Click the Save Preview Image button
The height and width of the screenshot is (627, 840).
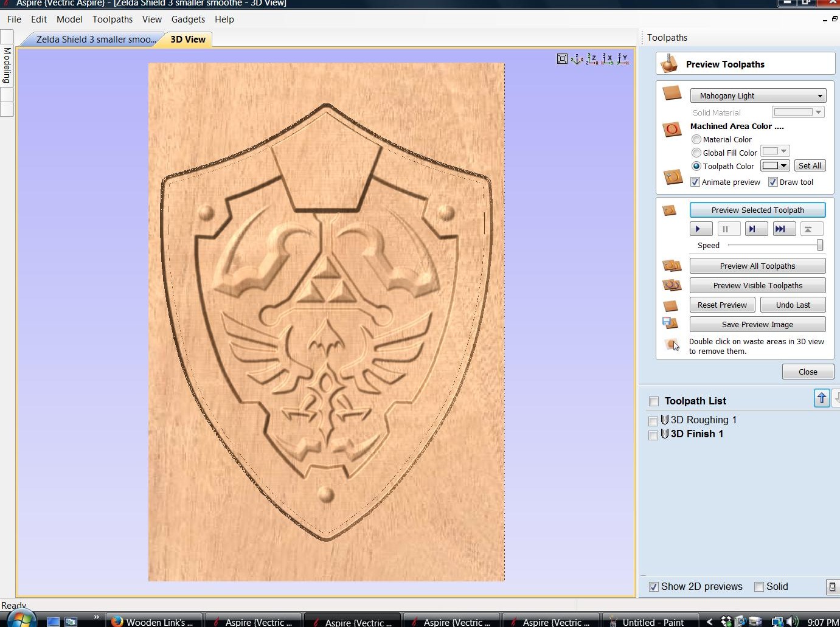click(x=758, y=324)
